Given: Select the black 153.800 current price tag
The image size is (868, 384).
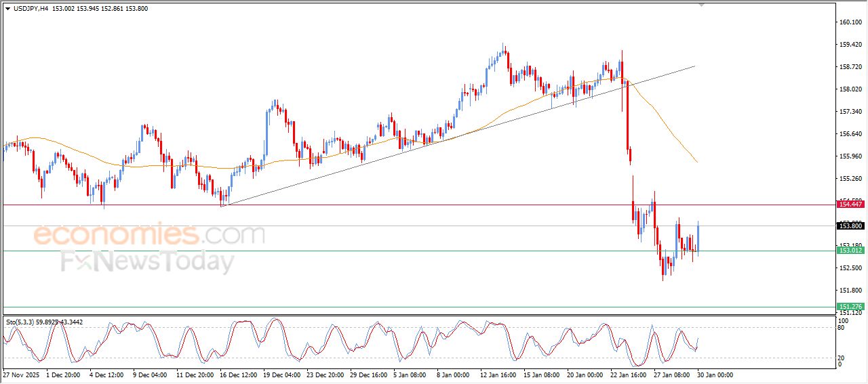Looking at the screenshot, I should click(x=850, y=226).
